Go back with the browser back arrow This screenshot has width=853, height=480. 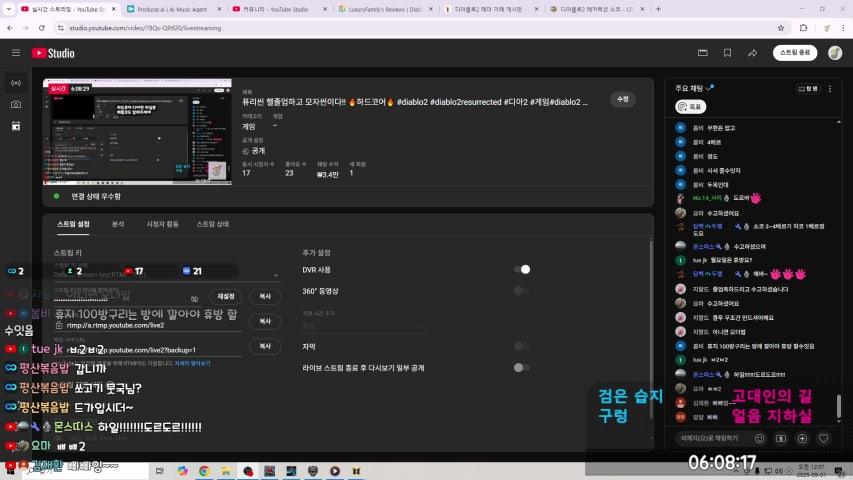[10, 28]
